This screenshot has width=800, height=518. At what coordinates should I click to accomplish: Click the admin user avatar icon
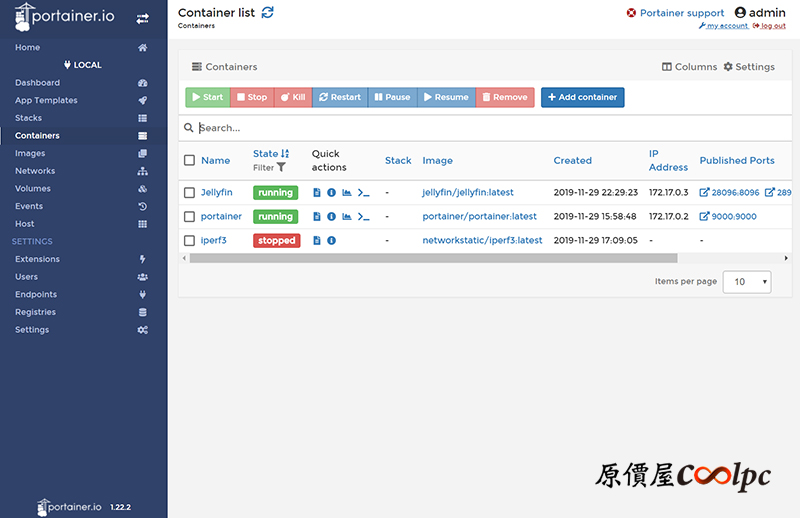point(740,12)
